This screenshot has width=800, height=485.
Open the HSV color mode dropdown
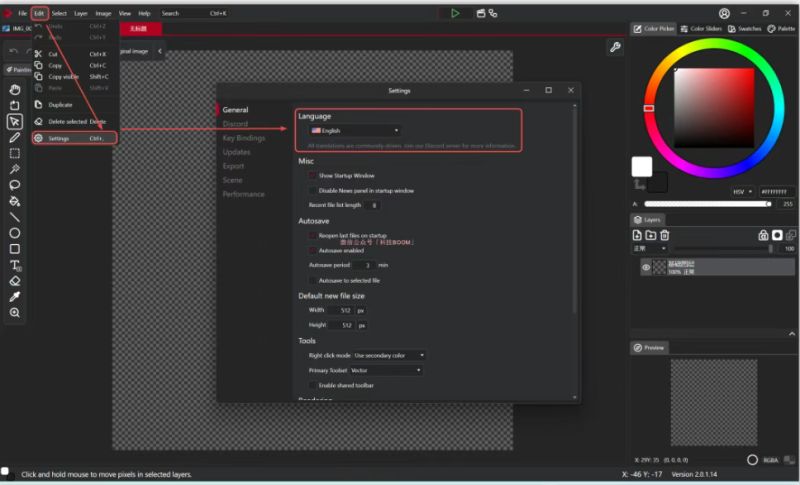[x=742, y=192]
